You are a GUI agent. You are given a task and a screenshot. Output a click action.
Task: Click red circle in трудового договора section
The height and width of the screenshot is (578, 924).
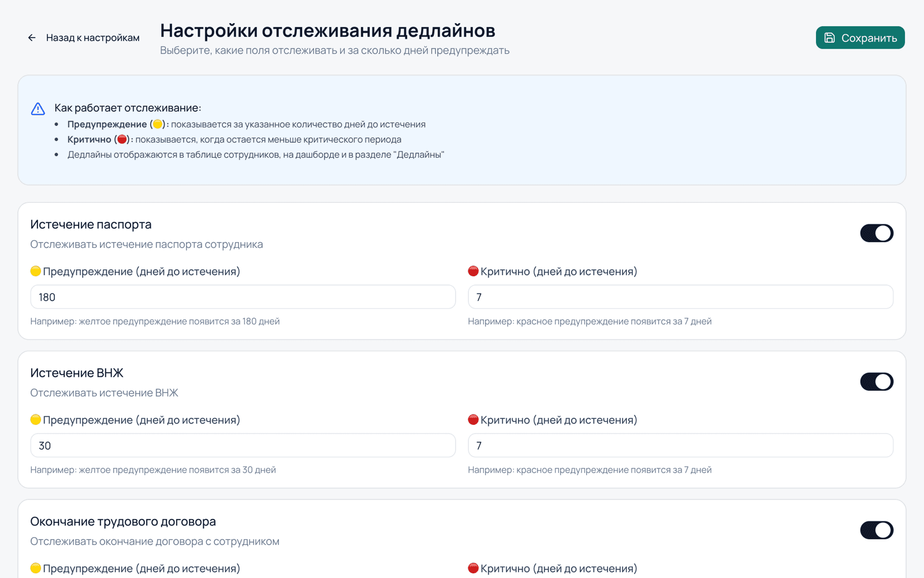click(474, 568)
